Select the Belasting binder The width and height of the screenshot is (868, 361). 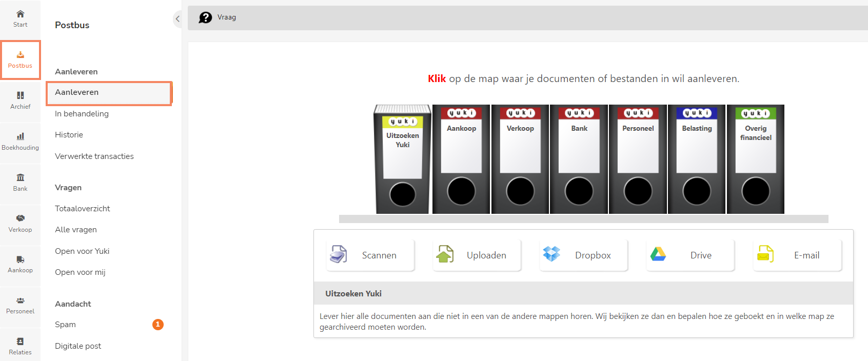coord(697,159)
